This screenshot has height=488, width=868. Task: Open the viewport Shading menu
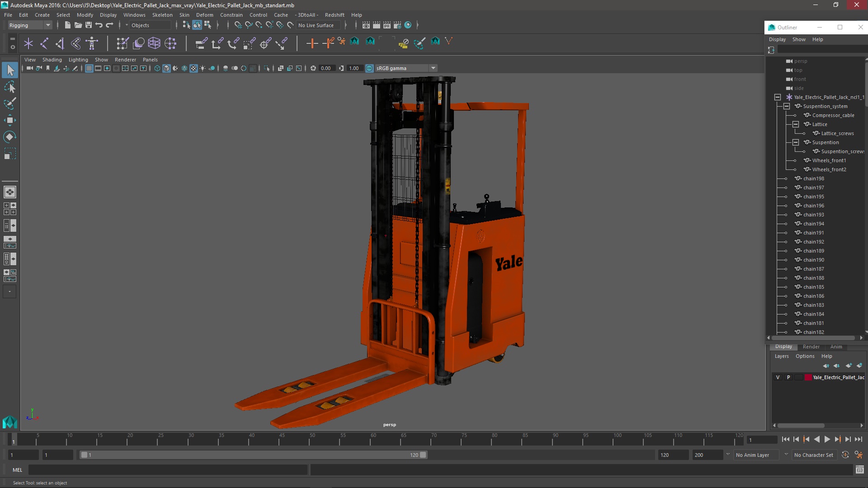click(52, 60)
